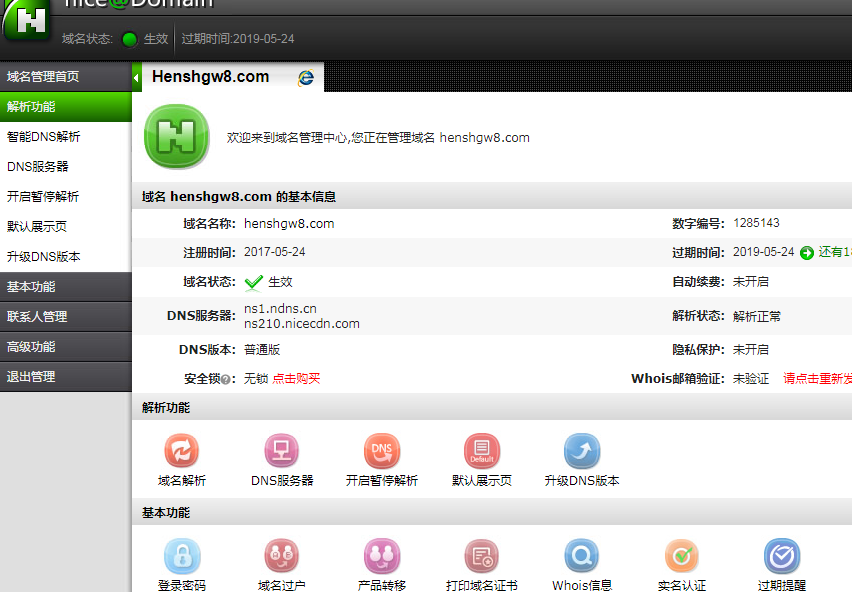Open the DNS服务器 sidebar link
Screen dimensions: 852x592
(37, 167)
